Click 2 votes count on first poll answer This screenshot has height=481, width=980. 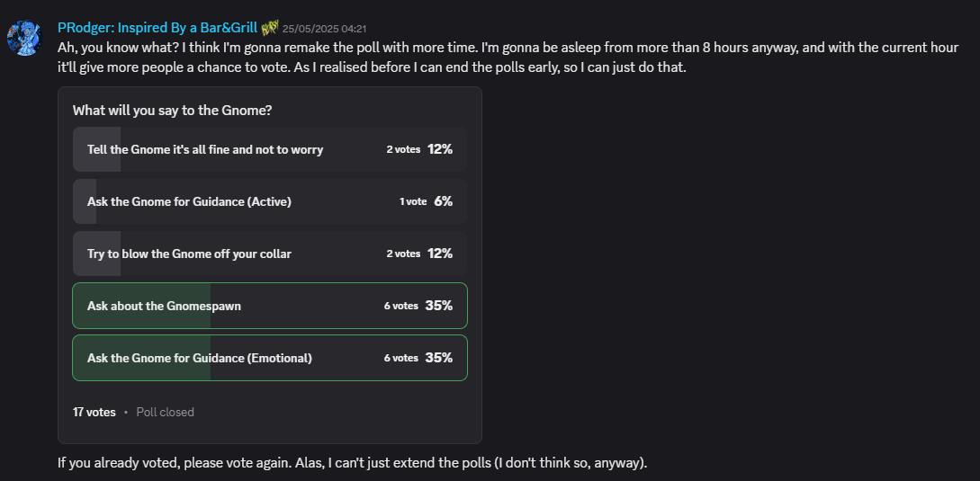point(403,149)
